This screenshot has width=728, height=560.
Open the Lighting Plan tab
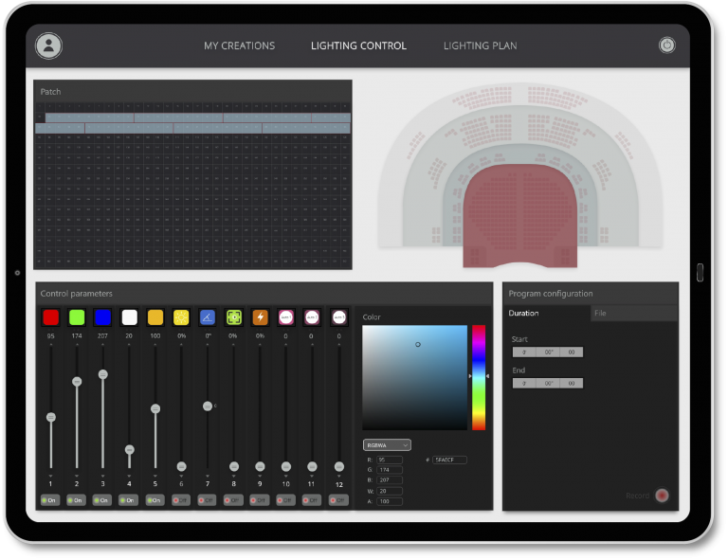pyautogui.click(x=480, y=45)
